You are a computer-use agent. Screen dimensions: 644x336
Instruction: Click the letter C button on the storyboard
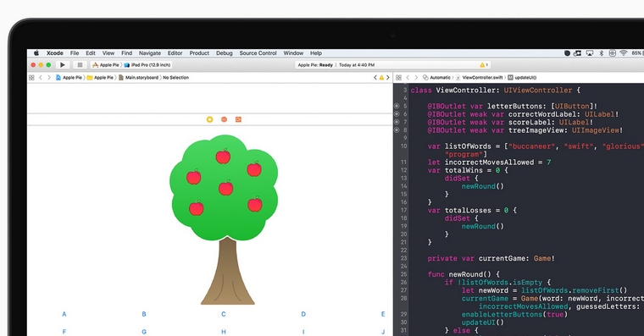tap(224, 314)
